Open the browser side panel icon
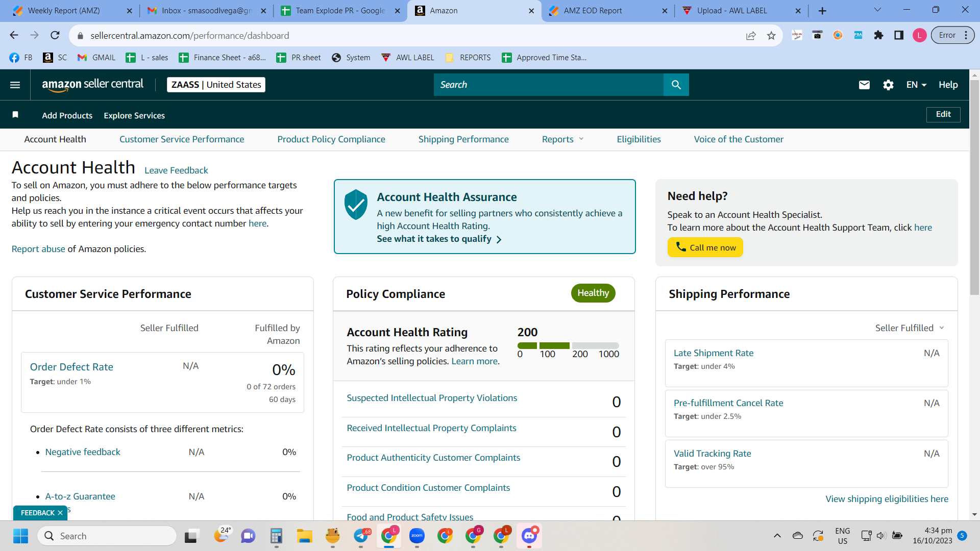The height and width of the screenshot is (551, 980). click(x=899, y=35)
